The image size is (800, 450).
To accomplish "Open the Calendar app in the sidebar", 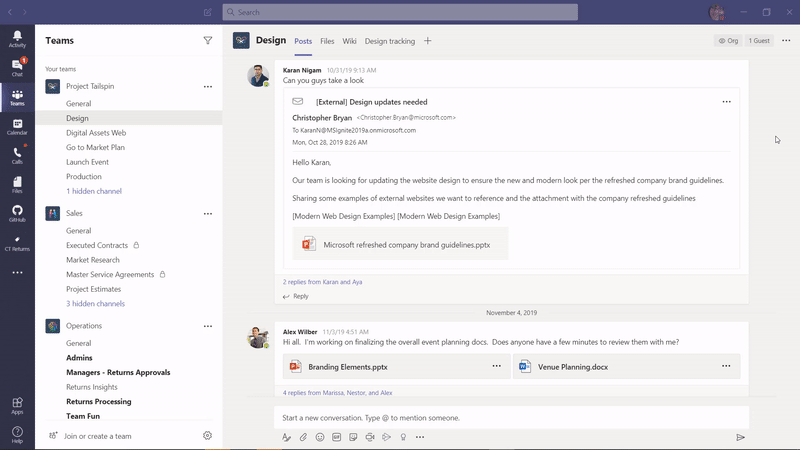I will pos(17,126).
